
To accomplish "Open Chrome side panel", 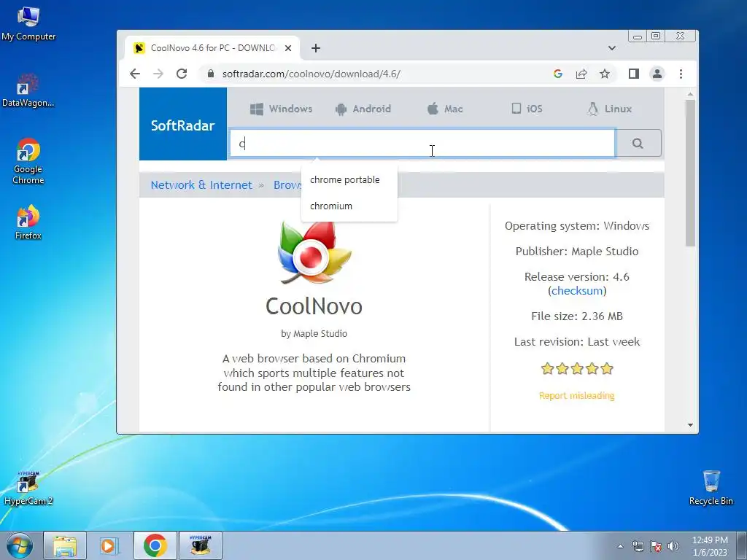I will click(634, 74).
